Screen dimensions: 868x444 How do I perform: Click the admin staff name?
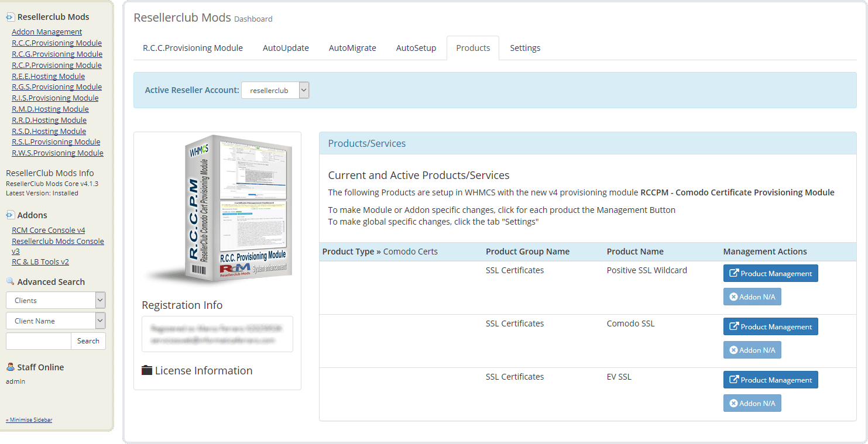tap(15, 381)
